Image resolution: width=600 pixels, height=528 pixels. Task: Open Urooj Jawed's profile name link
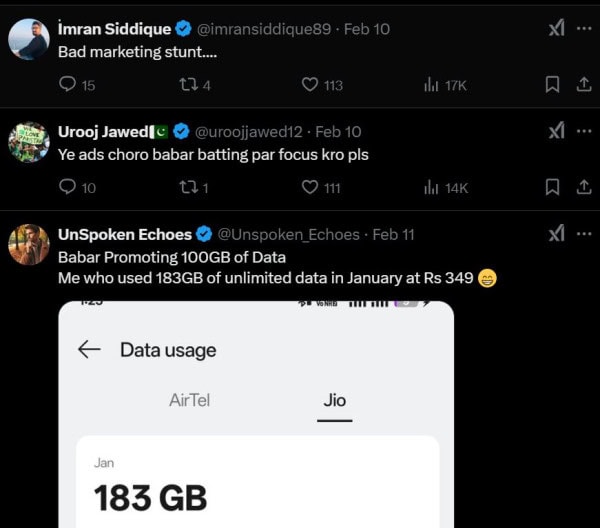(x=102, y=131)
